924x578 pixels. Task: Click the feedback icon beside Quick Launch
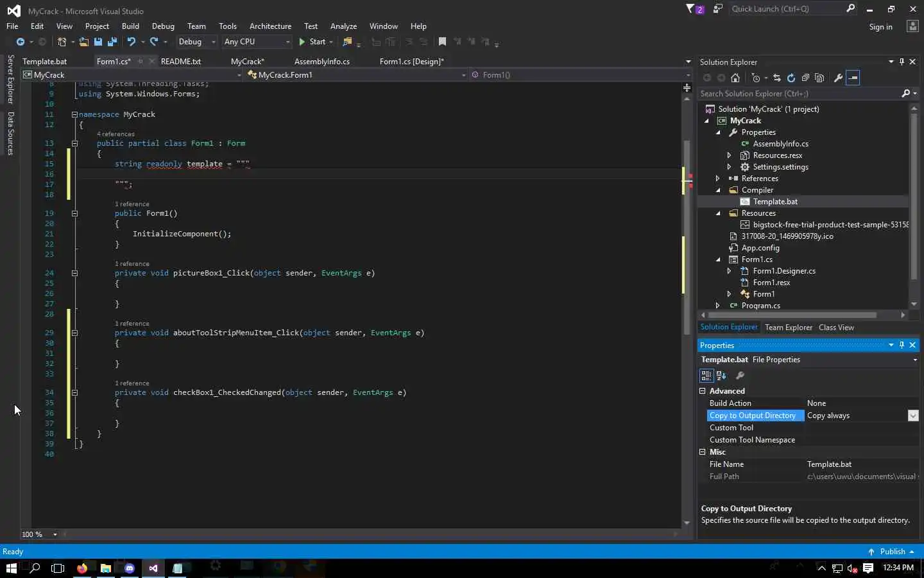click(718, 9)
